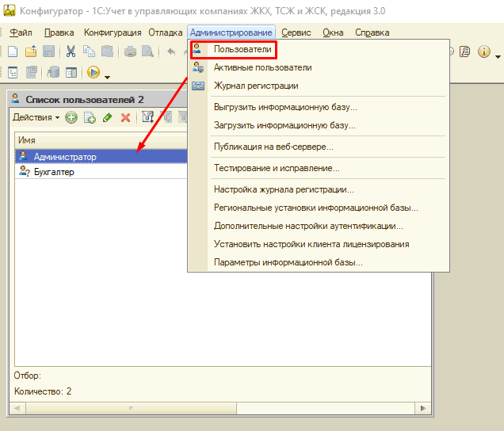Open the Сервис menu
This screenshot has height=431, width=504.
click(x=296, y=32)
